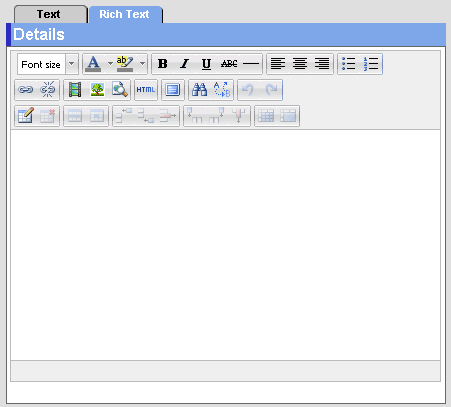Screen dimensions: 451x407
Task: Expand text color arrow menu
Action: coord(110,63)
